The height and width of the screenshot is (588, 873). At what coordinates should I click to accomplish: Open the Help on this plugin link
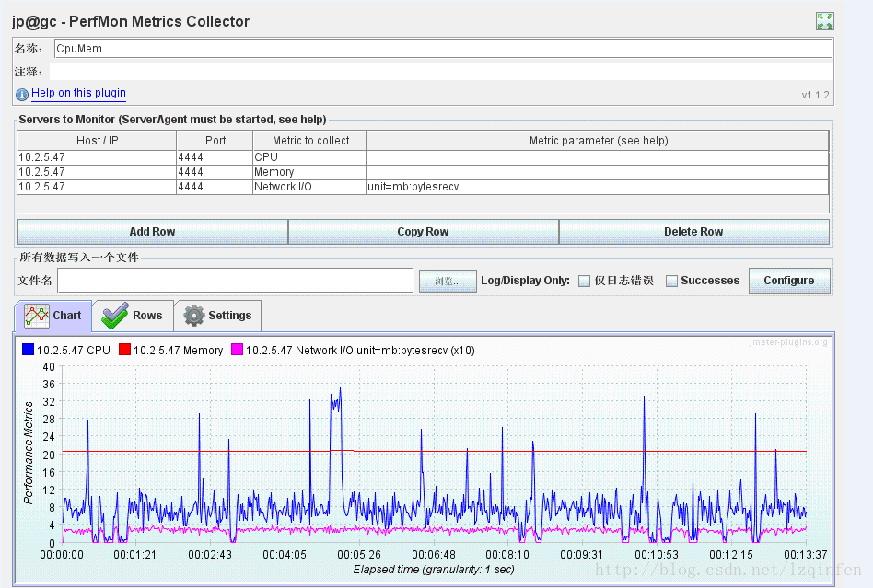[78, 93]
